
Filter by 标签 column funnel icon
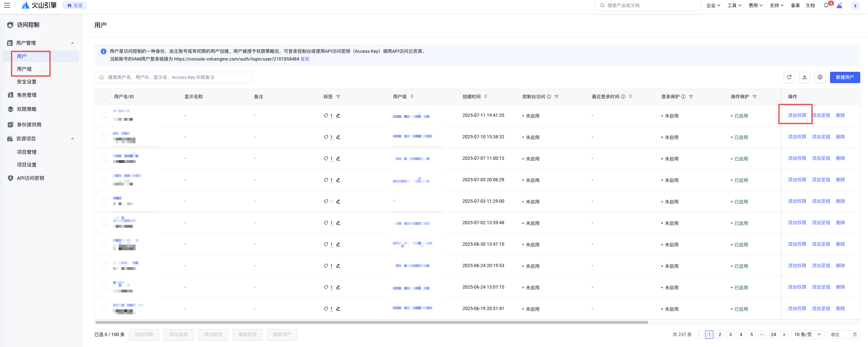pos(338,97)
